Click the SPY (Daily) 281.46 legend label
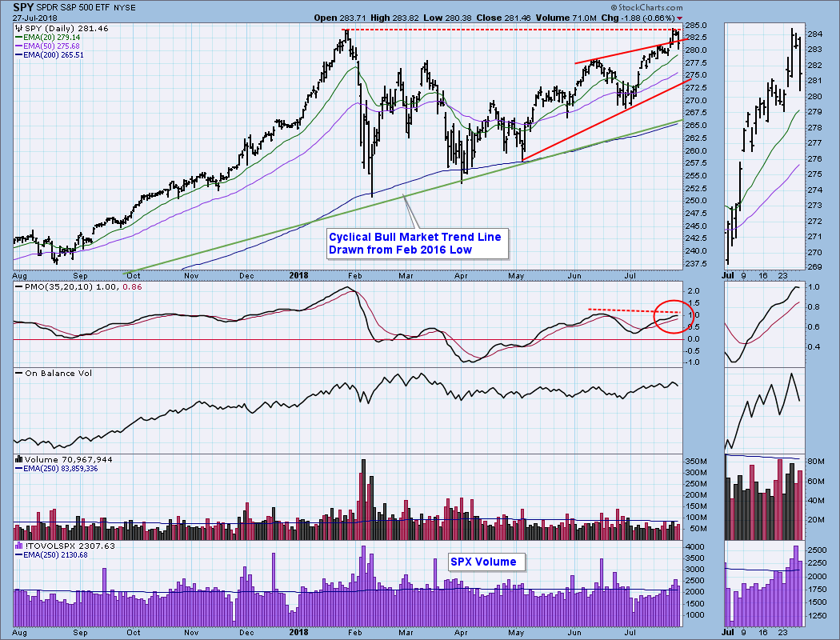840x640 pixels. pos(62,28)
